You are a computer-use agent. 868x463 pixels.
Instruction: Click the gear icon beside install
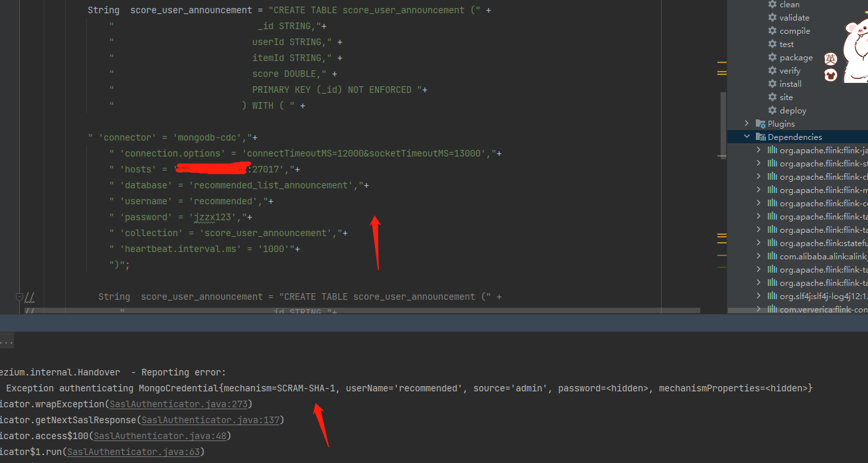coord(772,84)
